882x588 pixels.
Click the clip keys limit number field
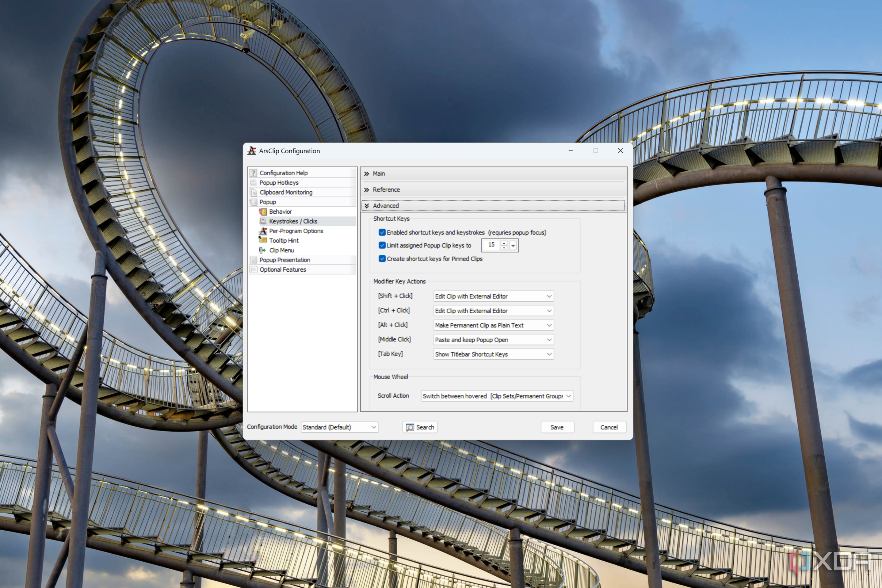(x=491, y=245)
